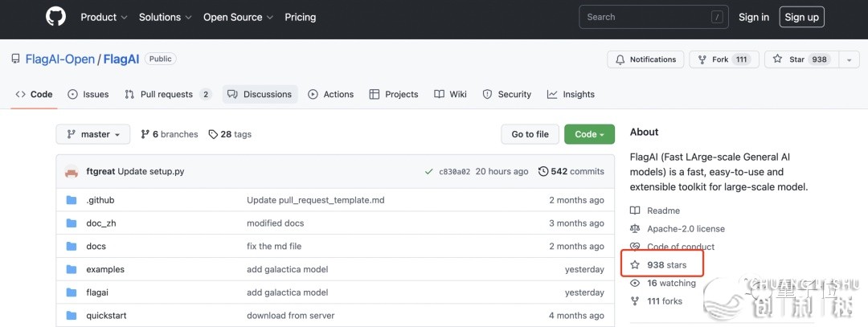Expand the Product menu in header
Viewport: 868px width, 327px height.
point(104,17)
